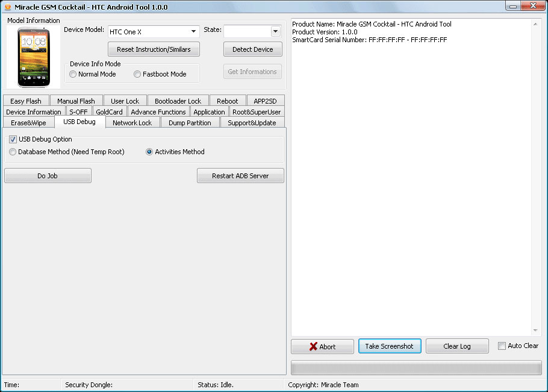
Task: Click the Product Version log line
Action: [x=325, y=32]
